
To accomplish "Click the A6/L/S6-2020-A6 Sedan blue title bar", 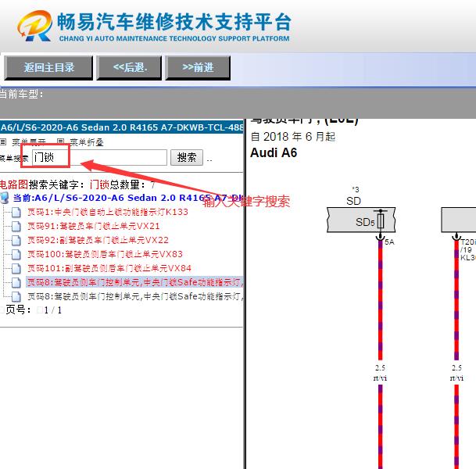I will [x=121, y=127].
